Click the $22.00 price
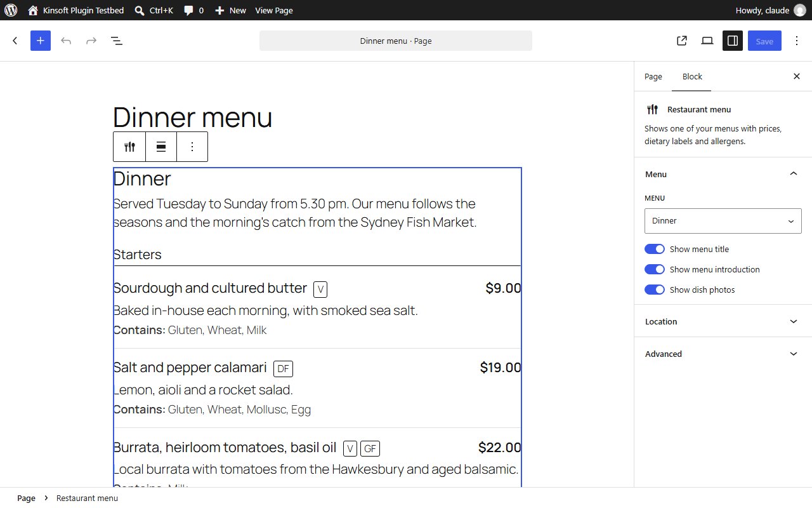This screenshot has height=508, width=812. [500, 448]
